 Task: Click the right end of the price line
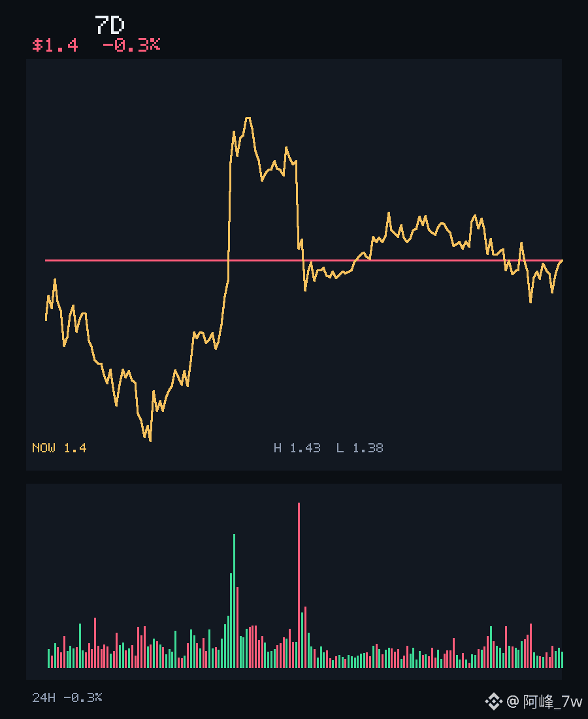coord(561,261)
